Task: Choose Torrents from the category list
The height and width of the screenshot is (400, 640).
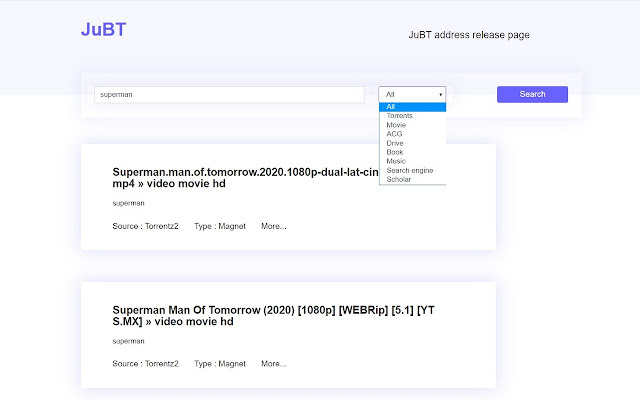Action: pyautogui.click(x=399, y=116)
